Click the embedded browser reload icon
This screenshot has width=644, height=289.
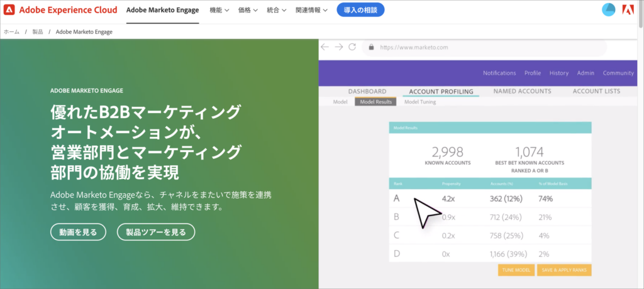[x=352, y=47]
